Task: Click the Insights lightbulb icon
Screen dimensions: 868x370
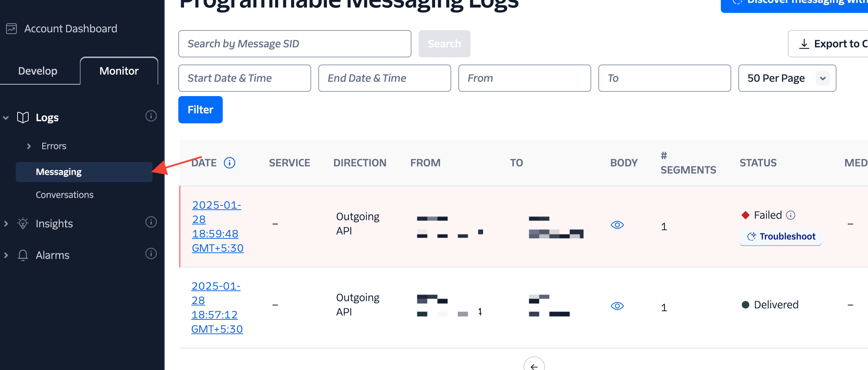Action: pos(23,223)
